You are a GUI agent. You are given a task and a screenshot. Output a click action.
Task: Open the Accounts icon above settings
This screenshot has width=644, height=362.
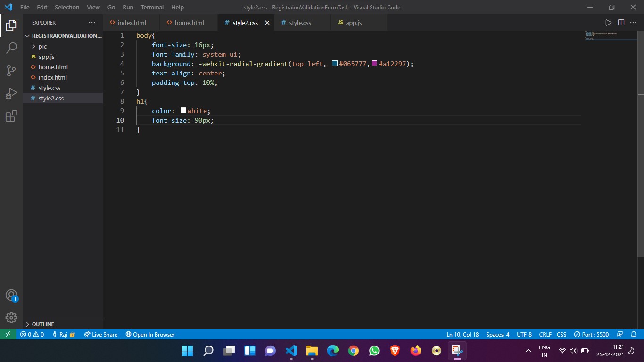pos(11,295)
